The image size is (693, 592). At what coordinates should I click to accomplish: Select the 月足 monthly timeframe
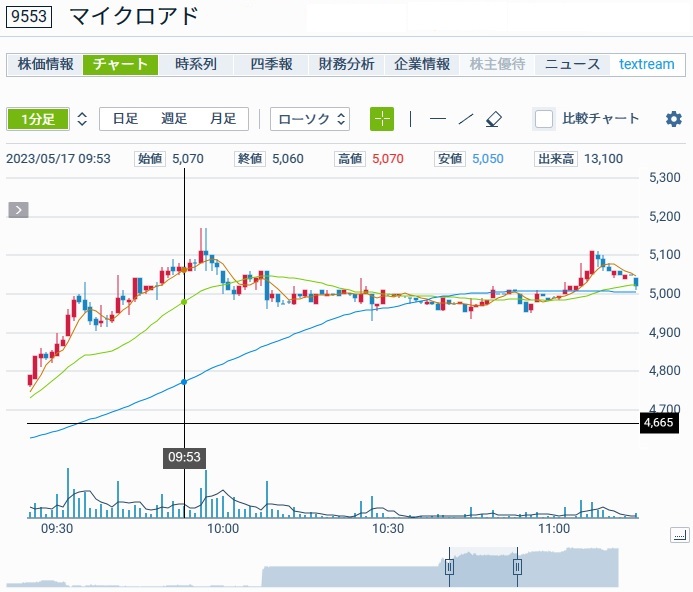222,119
